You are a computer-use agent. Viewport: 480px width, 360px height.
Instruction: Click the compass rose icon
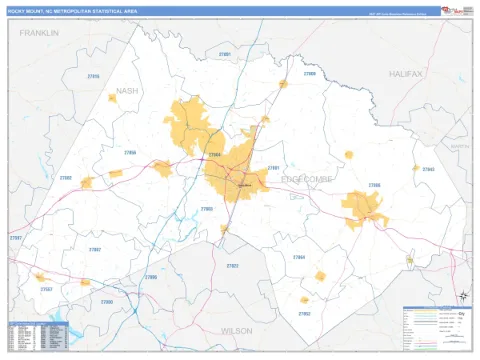(464, 296)
